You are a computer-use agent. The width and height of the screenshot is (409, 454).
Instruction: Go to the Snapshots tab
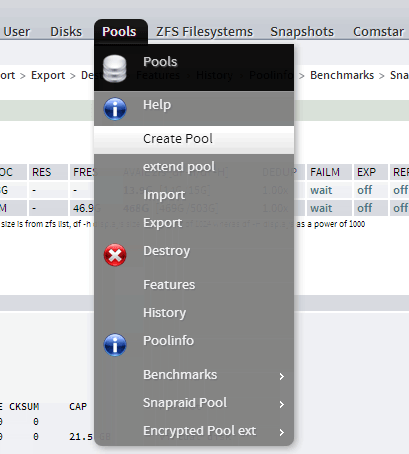click(302, 32)
